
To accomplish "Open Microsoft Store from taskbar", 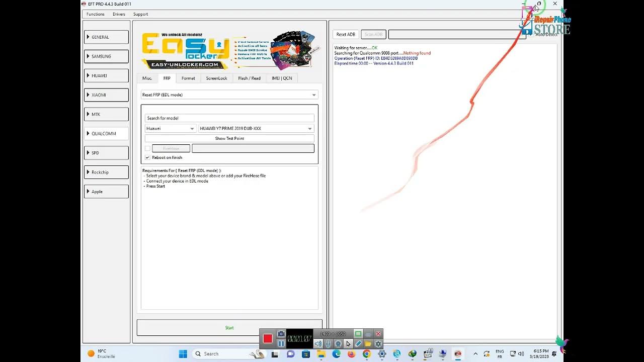I will click(306, 354).
